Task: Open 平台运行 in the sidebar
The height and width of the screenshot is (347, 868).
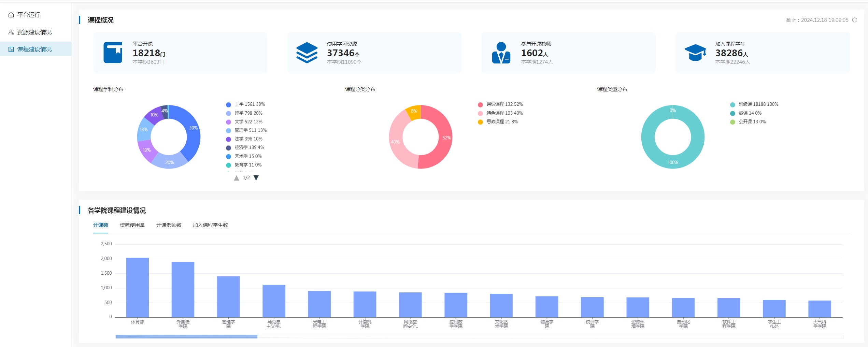Action: coord(29,15)
